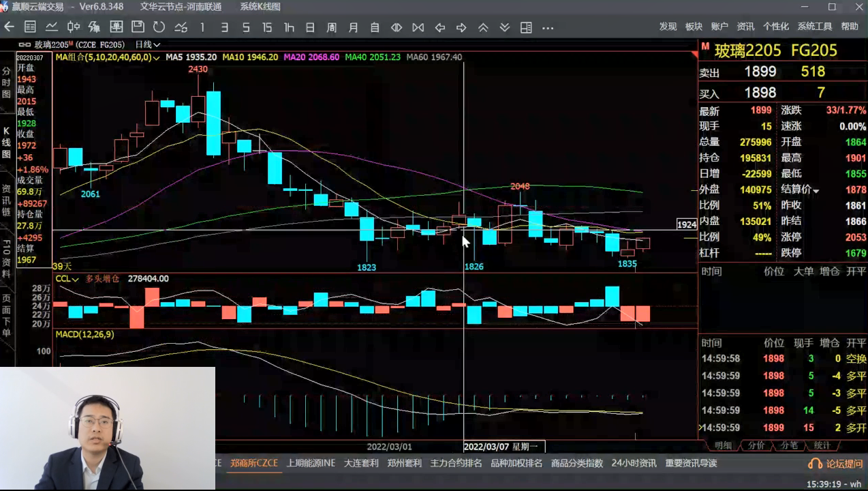The width and height of the screenshot is (868, 491).
Task: Select the weekly 周 period
Action: tap(331, 27)
